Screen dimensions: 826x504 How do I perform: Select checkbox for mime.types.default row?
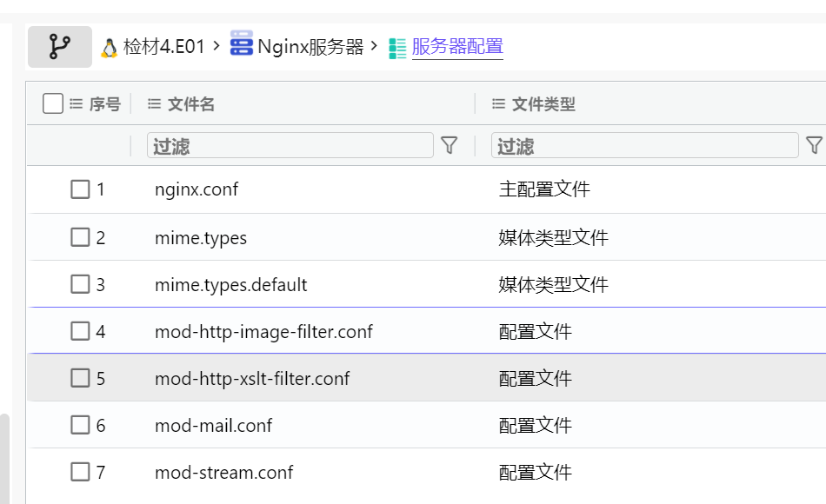click(x=80, y=284)
